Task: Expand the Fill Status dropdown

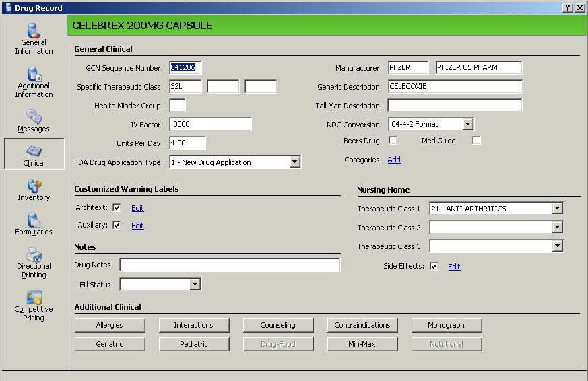Action: pos(195,284)
